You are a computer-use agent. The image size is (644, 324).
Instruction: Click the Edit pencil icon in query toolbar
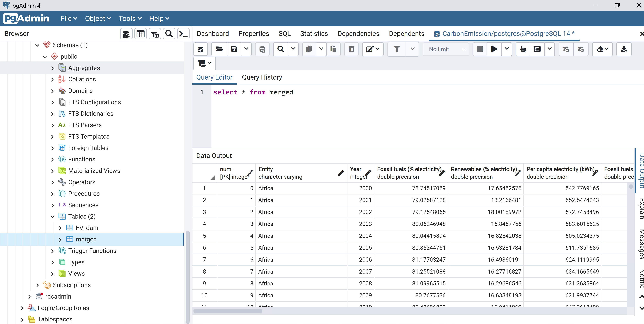coord(372,49)
